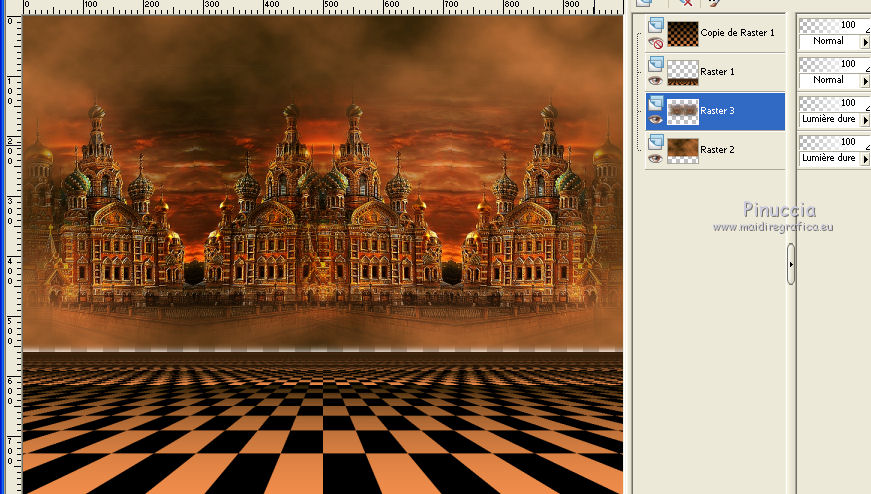Viewport: 871px width, 494px height.
Task: Select the Copie de Raster 1 layer thumbnail
Action: point(683,33)
